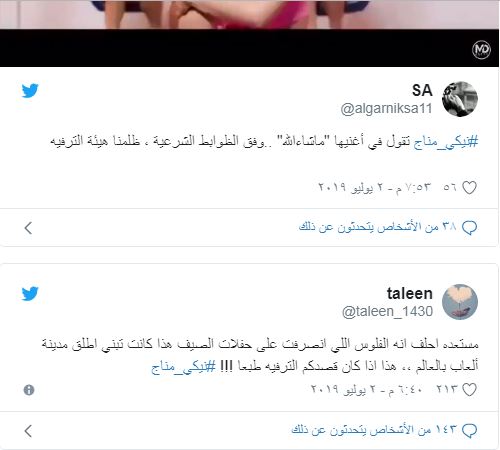Click the '38 people talking about this' link
The width and height of the screenshot is (500, 450).
[x=377, y=227]
